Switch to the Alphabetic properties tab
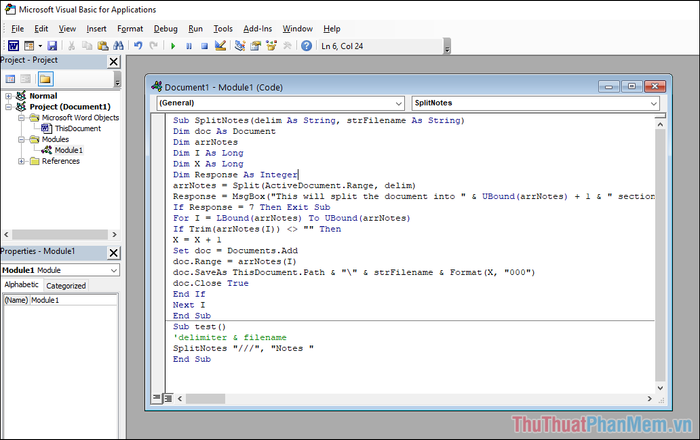This screenshot has height=440, width=700. click(x=21, y=285)
